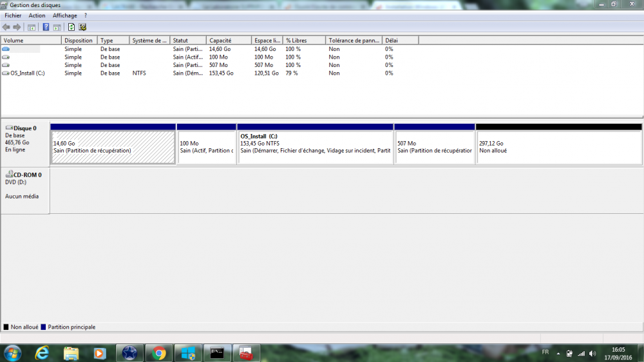Click the disk settings checklist toolbar icon
Viewport: 644px width, 362px height.
[82, 27]
